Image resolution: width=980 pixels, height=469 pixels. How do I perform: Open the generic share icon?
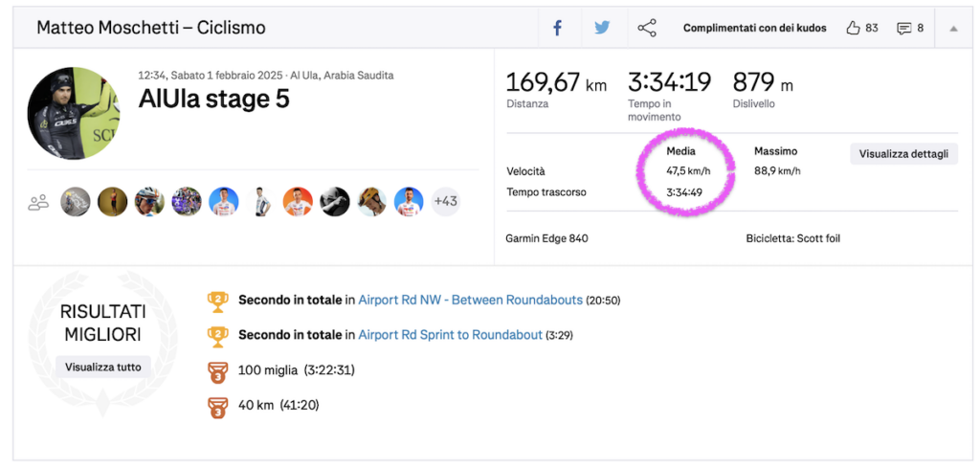[x=647, y=28]
